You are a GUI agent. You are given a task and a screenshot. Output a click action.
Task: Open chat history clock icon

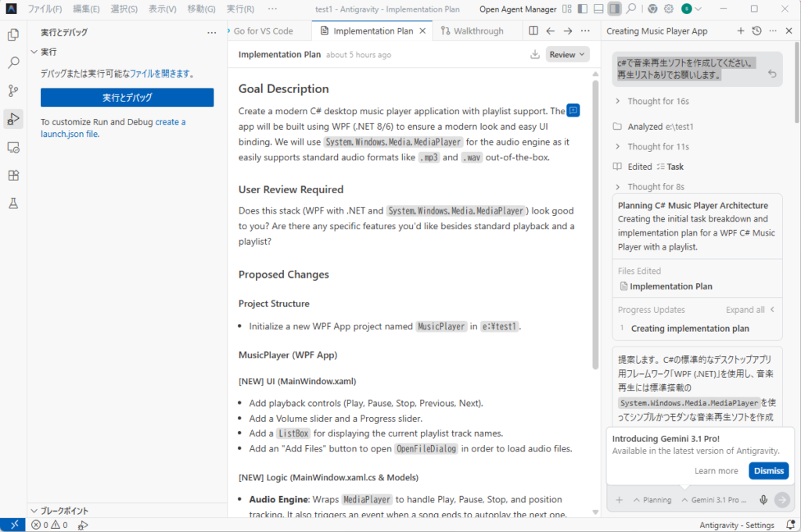pyautogui.click(x=756, y=31)
